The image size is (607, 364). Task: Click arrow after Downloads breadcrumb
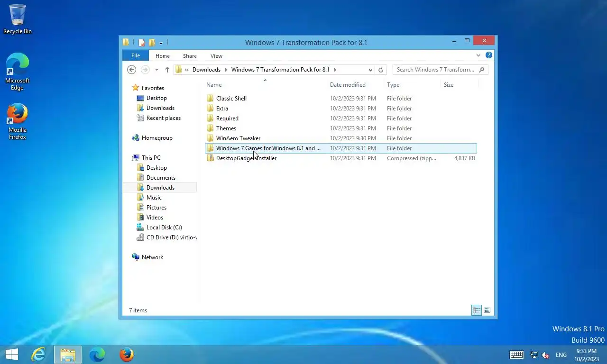(226, 70)
